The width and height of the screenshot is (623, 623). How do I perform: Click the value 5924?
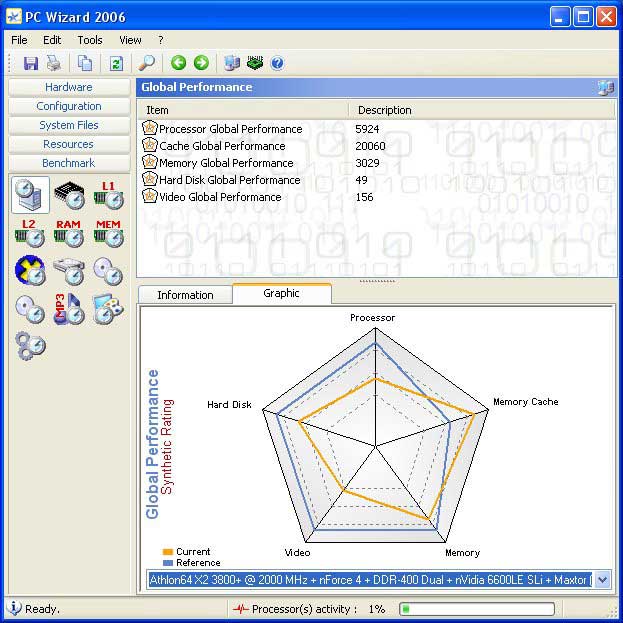tap(367, 129)
